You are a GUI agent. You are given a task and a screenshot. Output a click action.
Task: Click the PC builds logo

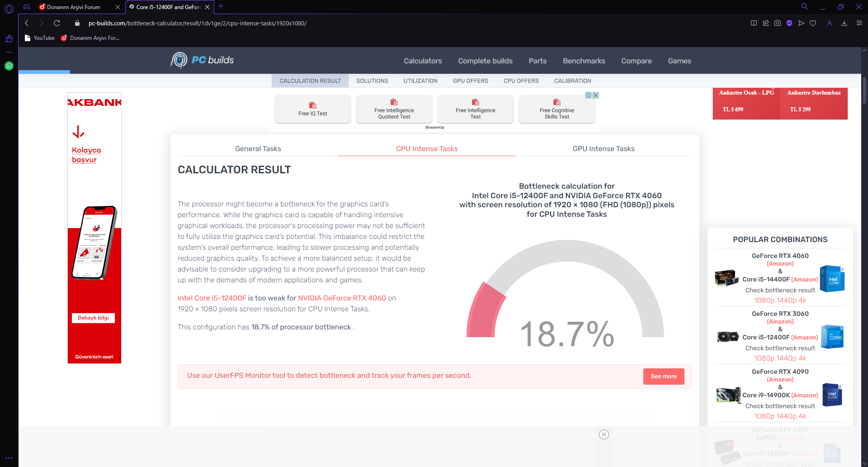[202, 60]
